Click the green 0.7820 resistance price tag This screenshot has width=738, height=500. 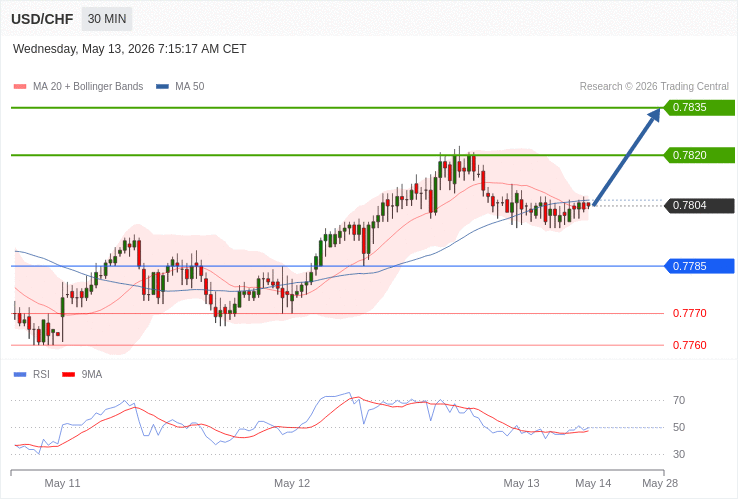699,155
